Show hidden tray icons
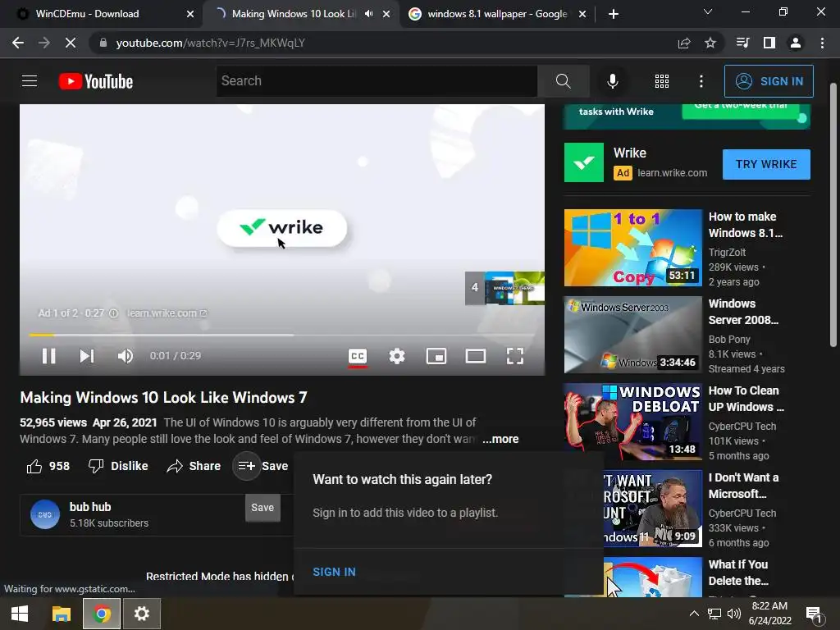Image resolution: width=840 pixels, height=630 pixels. click(x=694, y=614)
